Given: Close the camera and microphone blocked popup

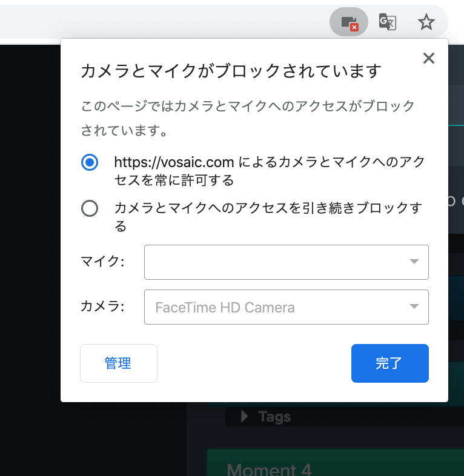Looking at the screenshot, I should (x=428, y=58).
